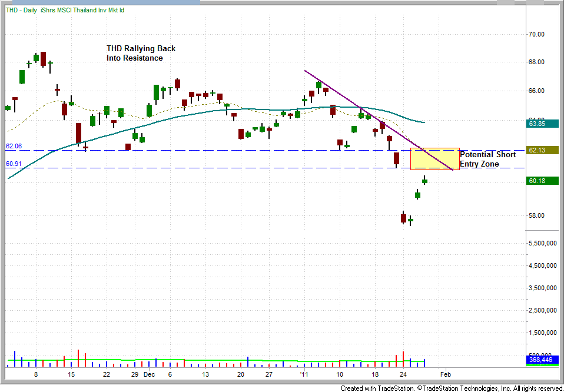Select the 'THD Rallying Back Into Resistance' annotation
Viewport: 564px width, 392px height.
tap(141, 53)
